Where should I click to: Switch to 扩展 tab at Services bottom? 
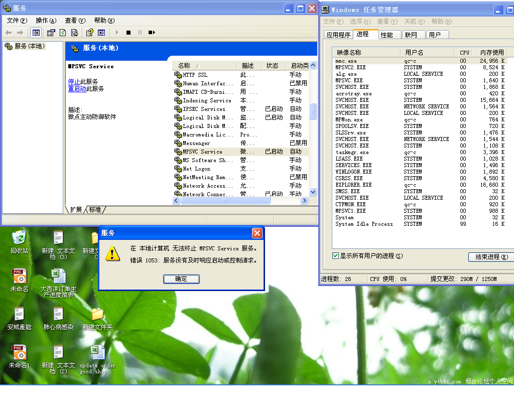click(x=76, y=210)
